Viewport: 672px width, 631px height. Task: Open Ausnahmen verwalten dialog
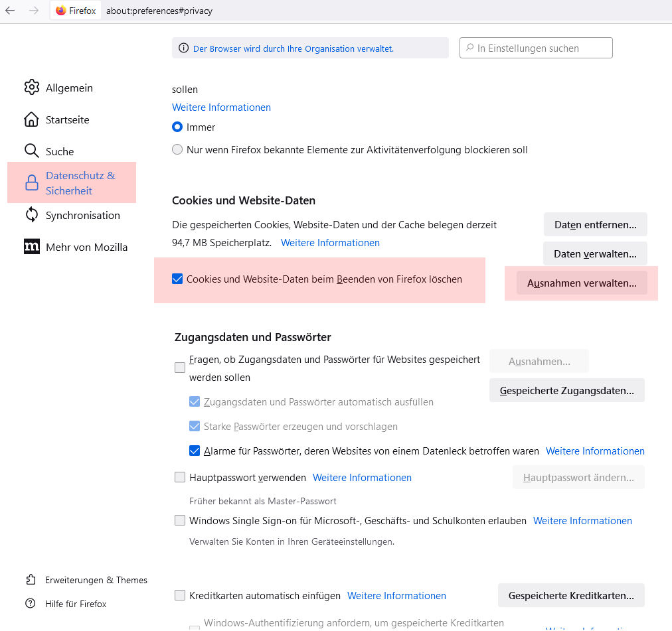582,283
